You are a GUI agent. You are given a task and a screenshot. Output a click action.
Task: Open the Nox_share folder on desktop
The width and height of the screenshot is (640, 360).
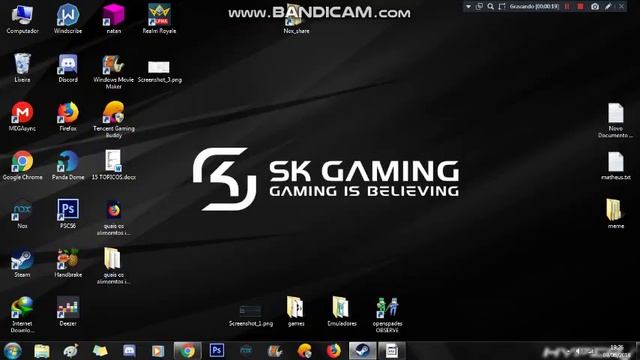tap(296, 19)
